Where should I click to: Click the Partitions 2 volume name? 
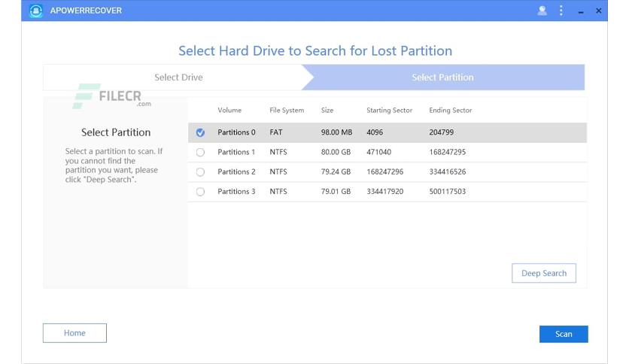coord(236,171)
